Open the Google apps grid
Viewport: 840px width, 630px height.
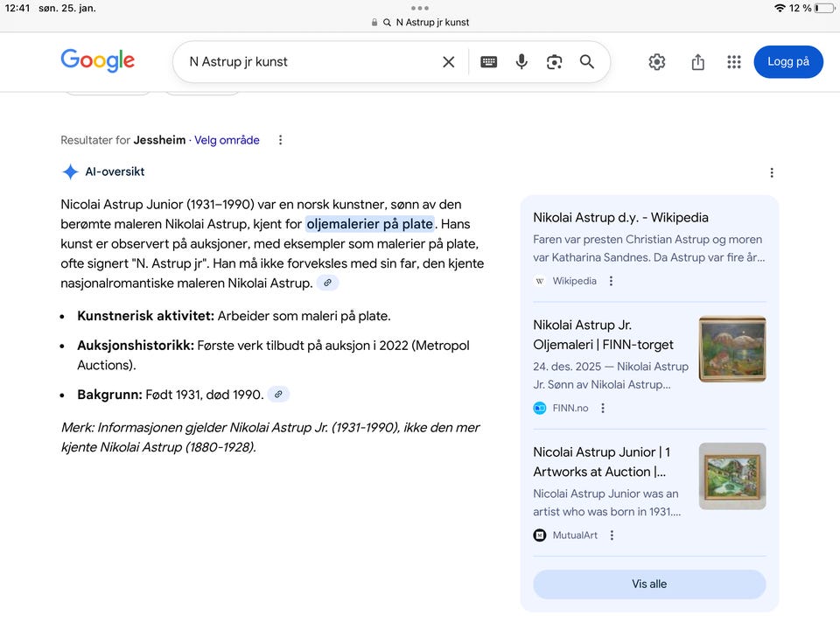pos(734,62)
